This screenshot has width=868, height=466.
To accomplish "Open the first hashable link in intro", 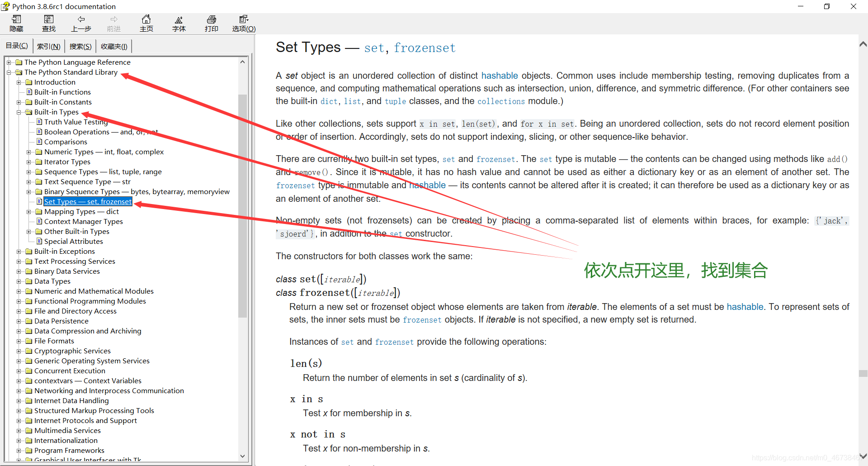I will pyautogui.click(x=500, y=76).
